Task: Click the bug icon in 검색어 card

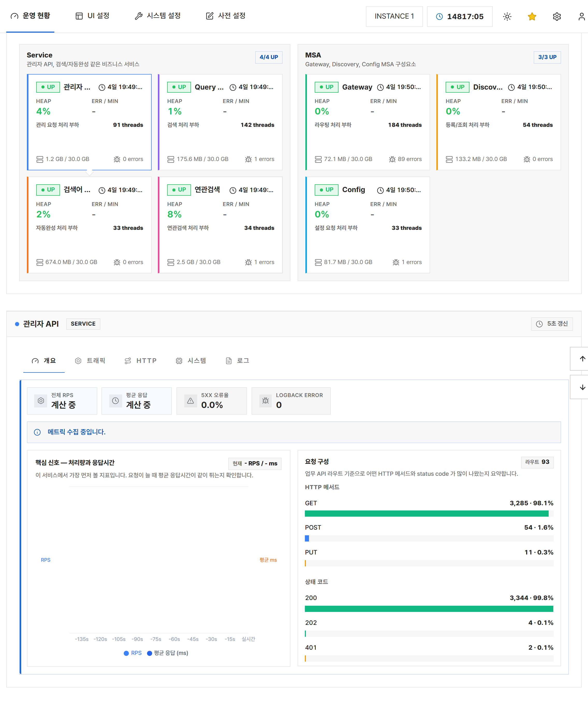Action: tap(117, 262)
